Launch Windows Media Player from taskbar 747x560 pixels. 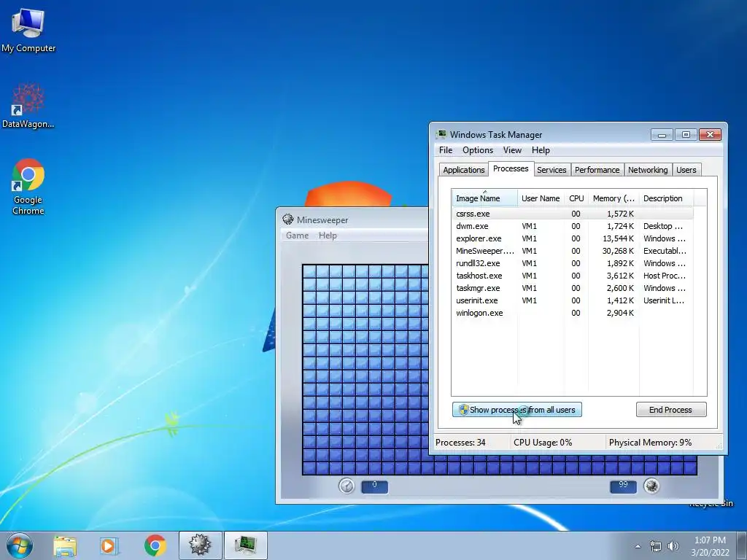(109, 545)
